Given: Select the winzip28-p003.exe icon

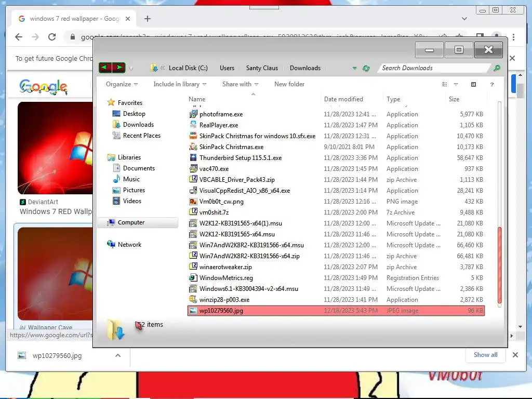Looking at the screenshot, I should point(193,299).
